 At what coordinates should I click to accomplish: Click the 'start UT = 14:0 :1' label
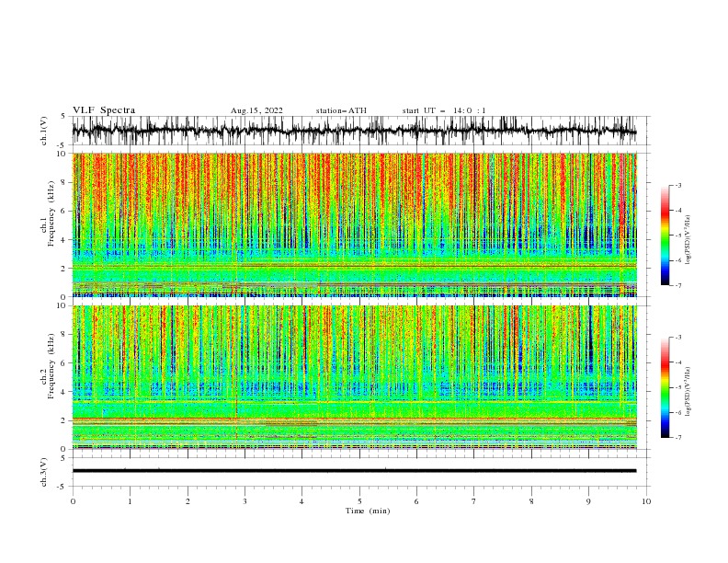click(x=444, y=110)
